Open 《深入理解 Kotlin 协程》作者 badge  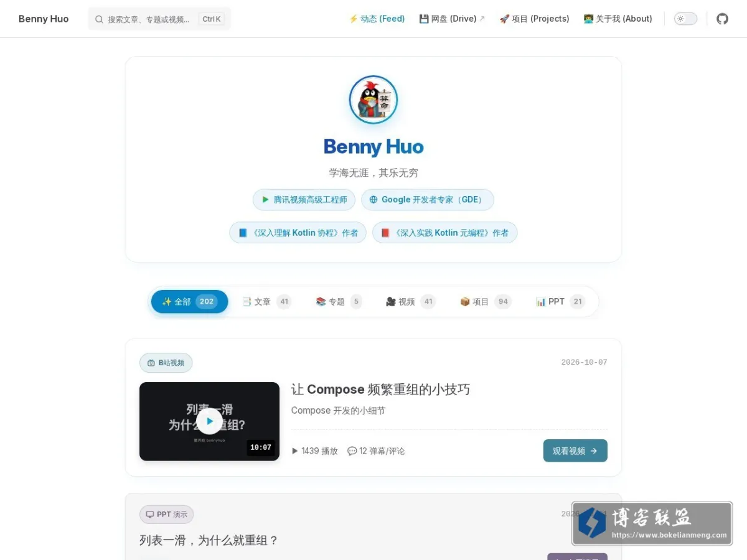[298, 233]
